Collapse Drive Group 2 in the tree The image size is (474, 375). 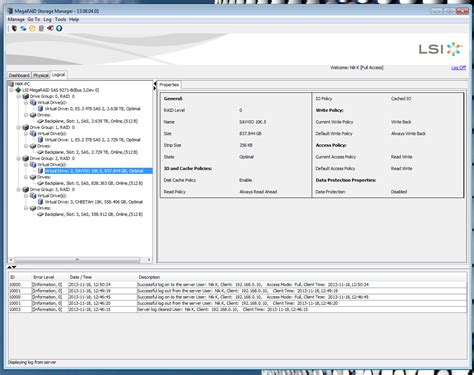tap(19, 158)
